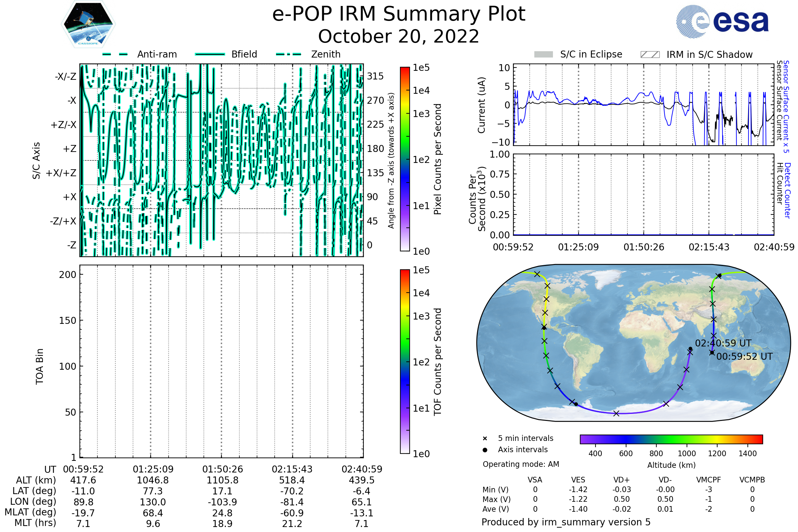Click the Operating mode: AM text
The height and width of the screenshot is (532, 798).
click(x=521, y=464)
